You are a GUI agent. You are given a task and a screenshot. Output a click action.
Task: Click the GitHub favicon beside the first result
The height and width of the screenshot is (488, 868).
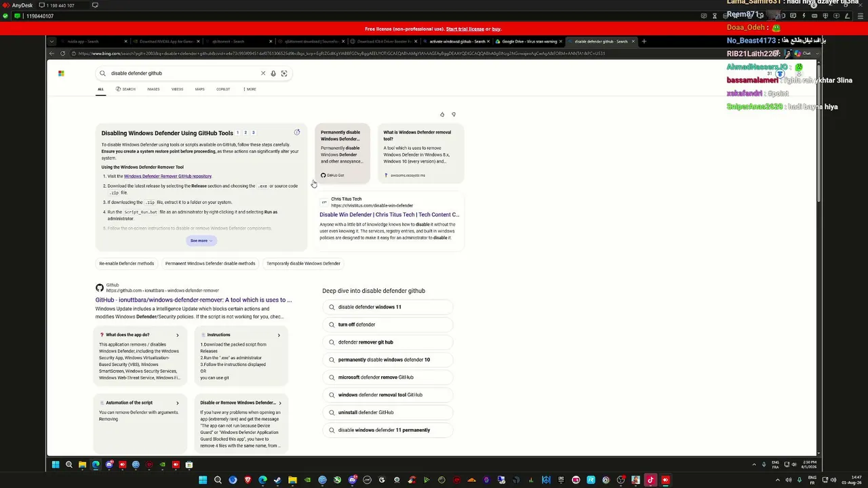(100, 288)
